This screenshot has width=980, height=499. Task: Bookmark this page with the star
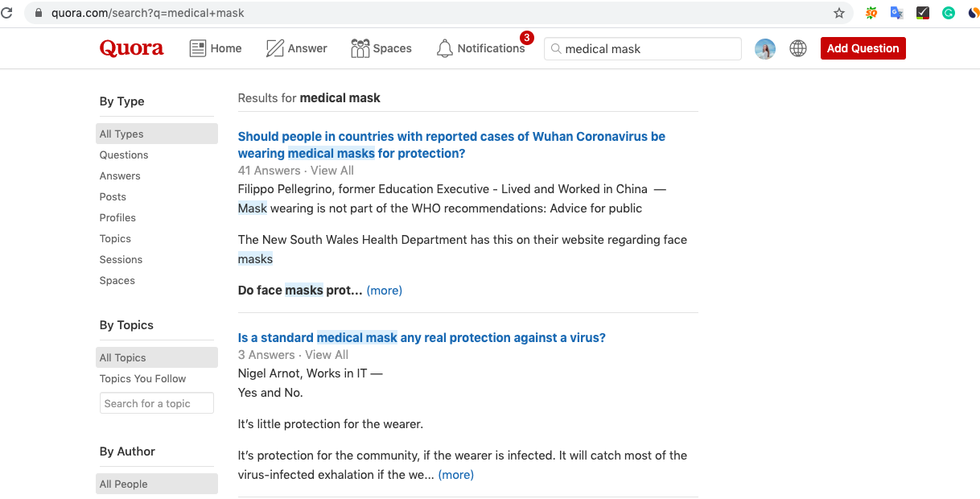pos(839,13)
